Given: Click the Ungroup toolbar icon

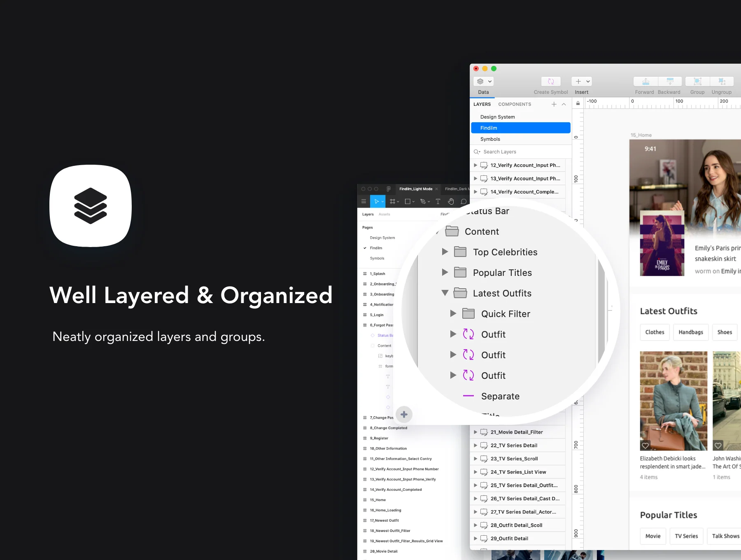Looking at the screenshot, I should coord(722,82).
